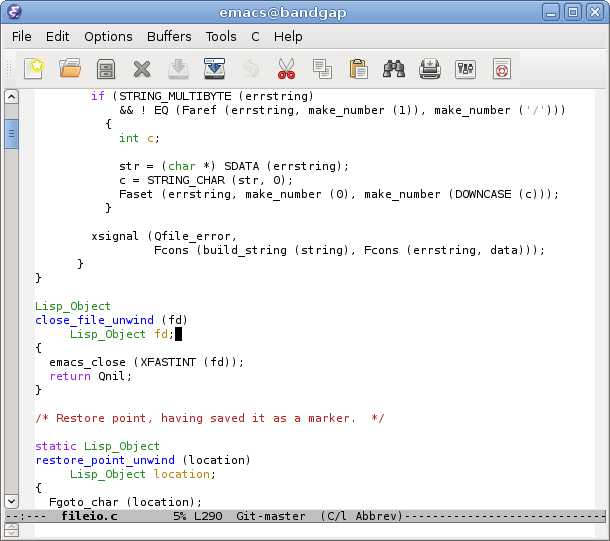This screenshot has width=610, height=541.
Task: Close the Emacs window
Action: (595, 12)
